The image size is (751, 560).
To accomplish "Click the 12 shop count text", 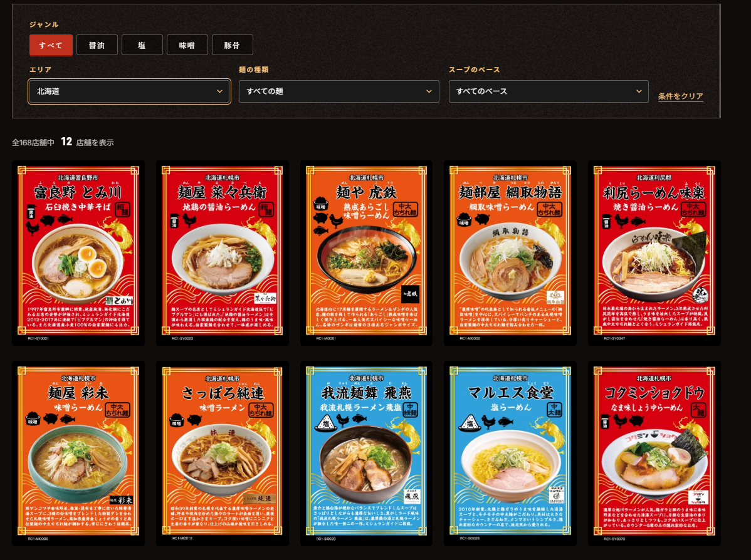I will pos(66,142).
